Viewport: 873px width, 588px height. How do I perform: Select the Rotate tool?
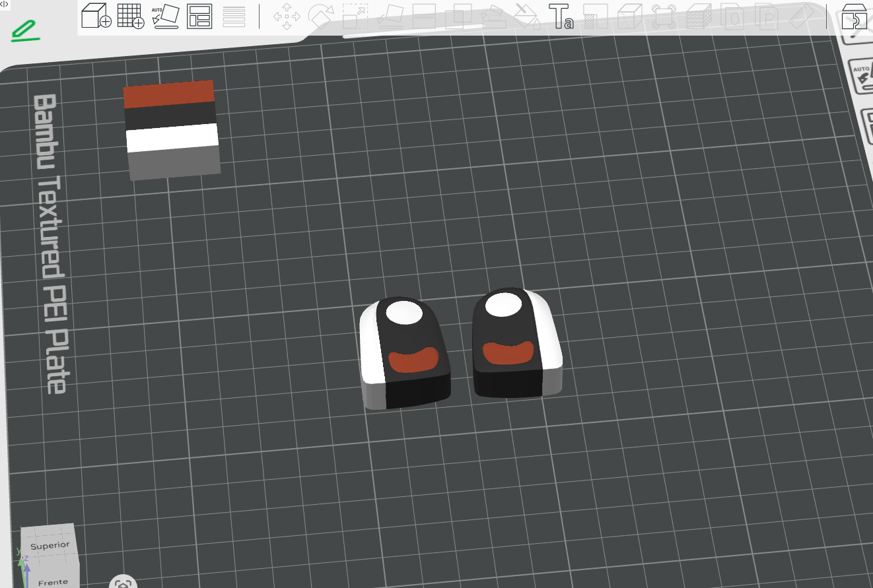[321, 16]
